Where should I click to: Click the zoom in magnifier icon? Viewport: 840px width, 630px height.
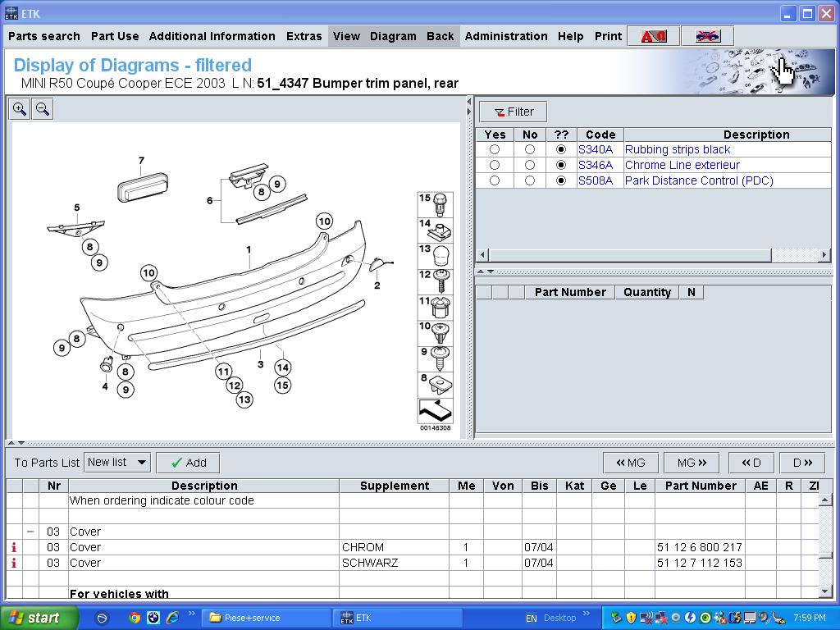20,109
